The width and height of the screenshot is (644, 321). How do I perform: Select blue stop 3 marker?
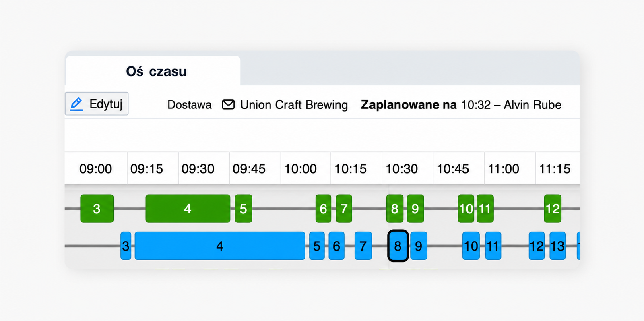126,246
